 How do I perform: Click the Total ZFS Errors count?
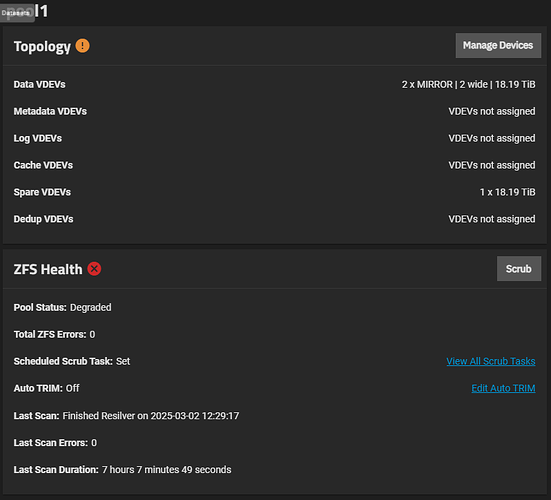tap(92, 334)
